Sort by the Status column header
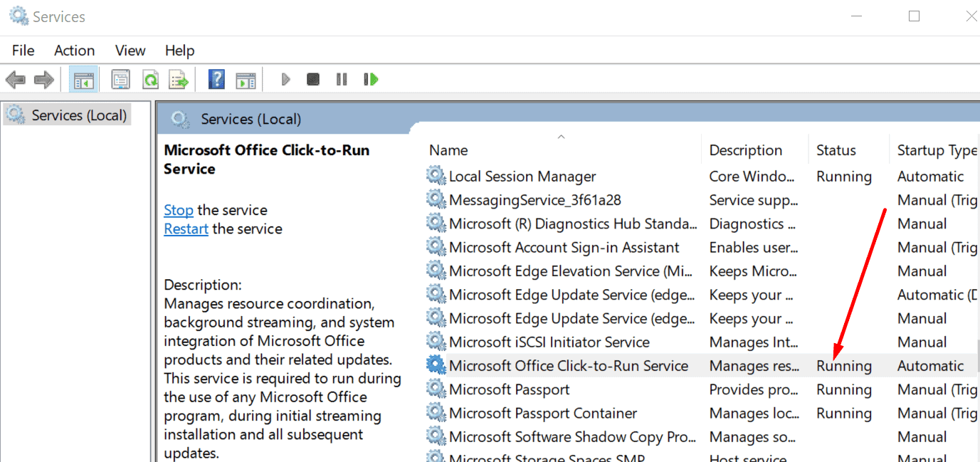Screen dimensions: 980x462 pyautogui.click(x=836, y=150)
